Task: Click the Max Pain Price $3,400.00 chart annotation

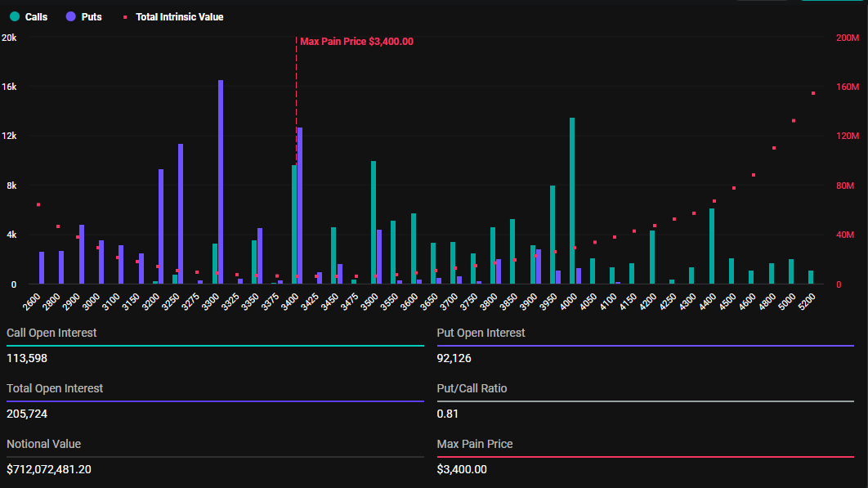Action: (x=356, y=42)
